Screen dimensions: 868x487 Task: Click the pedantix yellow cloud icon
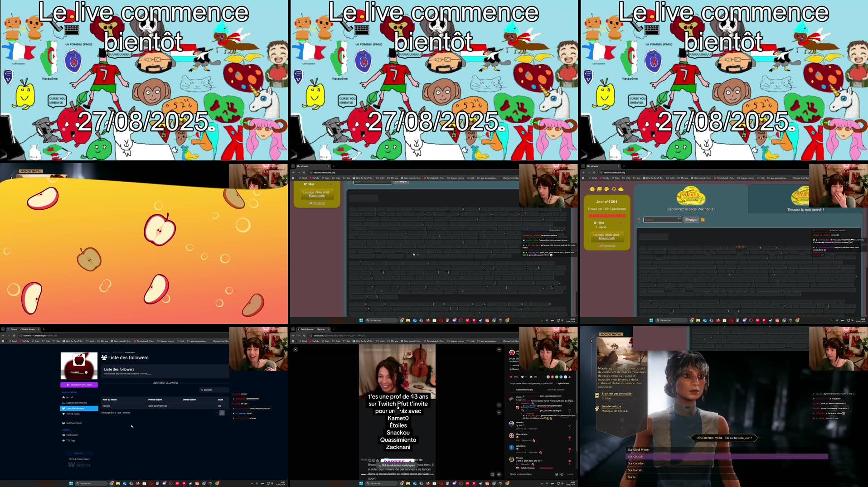coord(621,189)
